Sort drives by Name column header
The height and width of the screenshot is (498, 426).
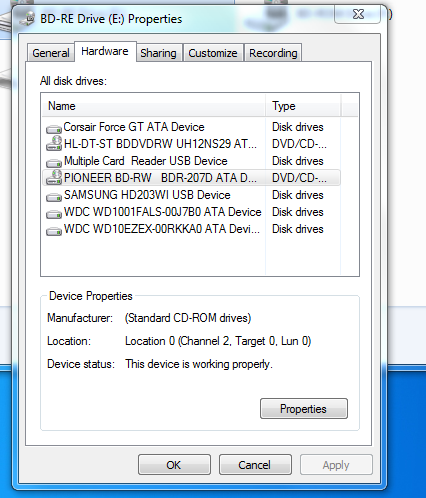[154, 106]
